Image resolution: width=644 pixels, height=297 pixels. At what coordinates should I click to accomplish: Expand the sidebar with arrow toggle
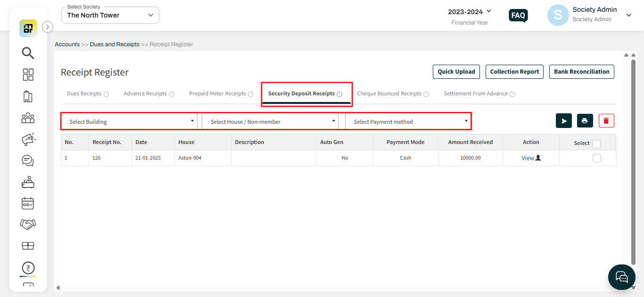[48, 27]
